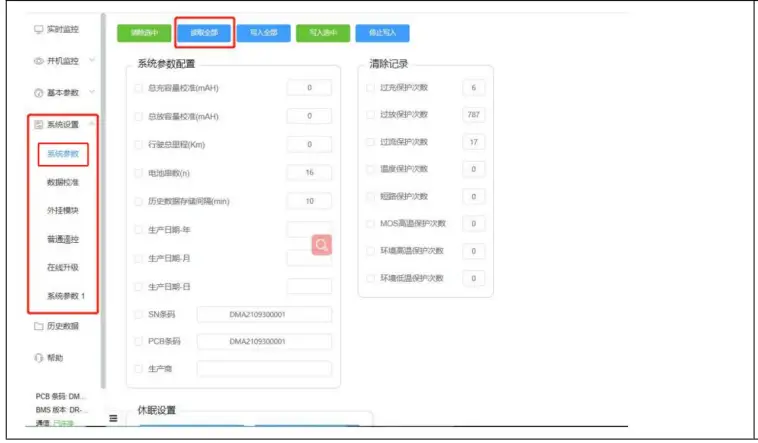Open 历史数据 in the sidebar
Image resolution: width=758 pixels, height=443 pixels.
click(x=62, y=326)
